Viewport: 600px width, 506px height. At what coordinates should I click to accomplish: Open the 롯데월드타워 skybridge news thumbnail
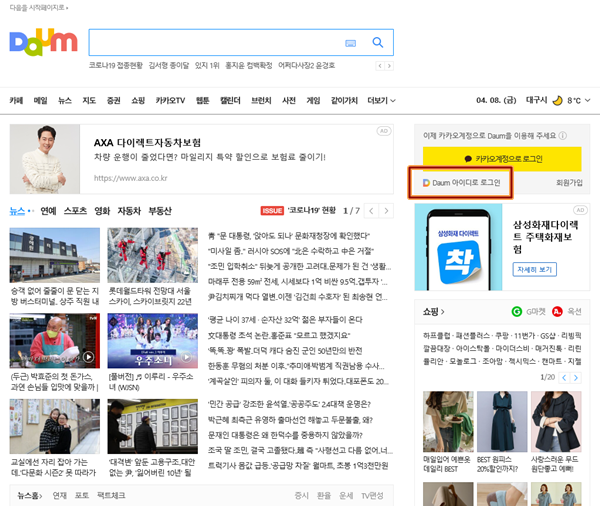point(153,255)
